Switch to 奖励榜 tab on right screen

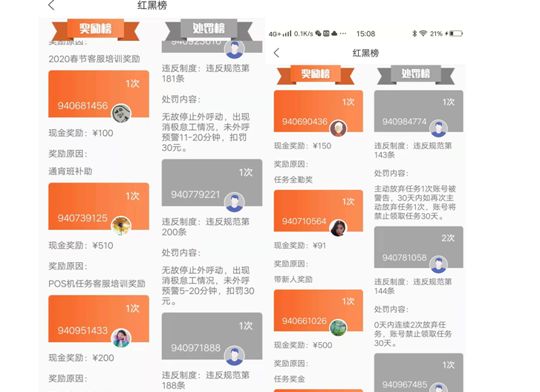coord(316,74)
